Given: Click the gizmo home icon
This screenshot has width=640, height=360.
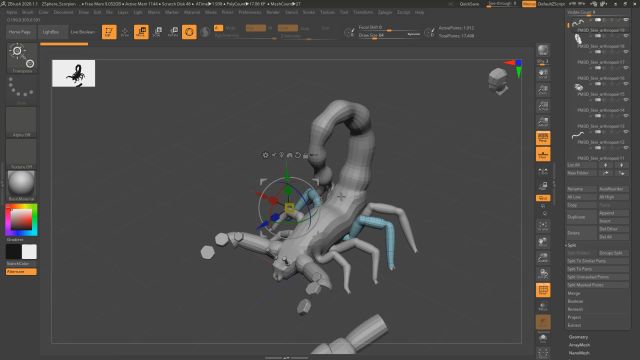Looking at the screenshot, I should point(289,155).
